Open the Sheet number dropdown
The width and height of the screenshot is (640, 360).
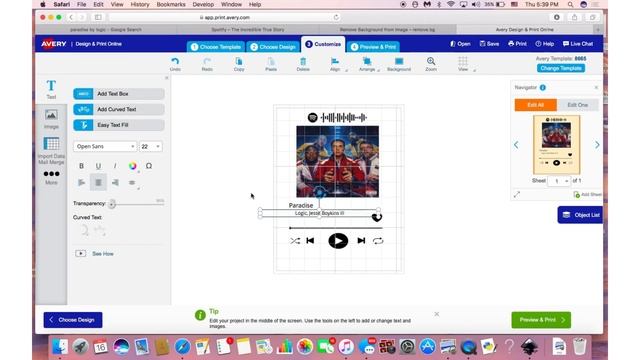tap(559, 181)
